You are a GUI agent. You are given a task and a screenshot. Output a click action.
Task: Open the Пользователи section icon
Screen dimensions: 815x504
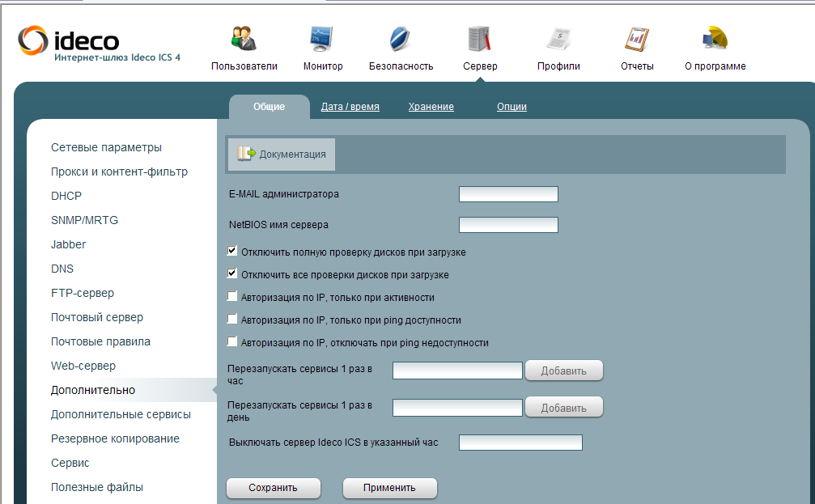coord(244,39)
